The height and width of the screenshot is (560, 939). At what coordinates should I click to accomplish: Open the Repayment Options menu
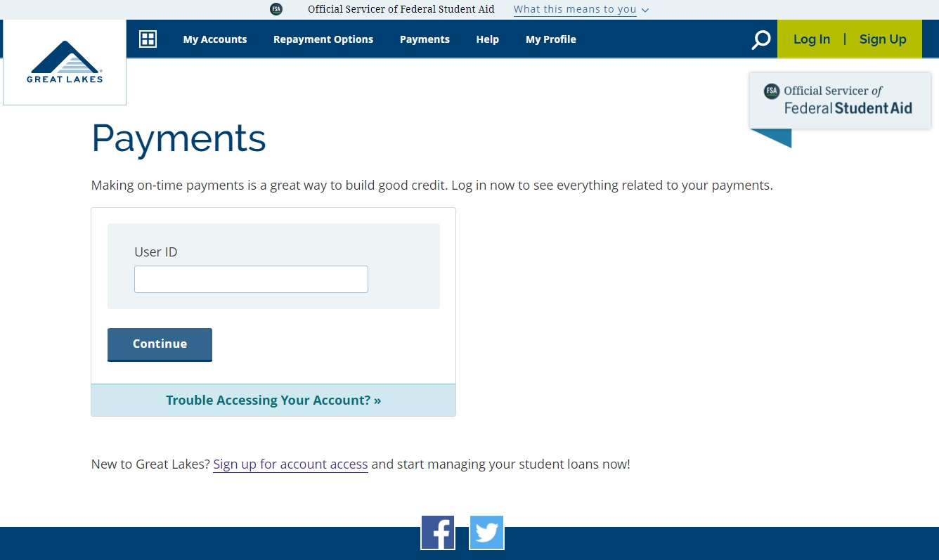[323, 39]
